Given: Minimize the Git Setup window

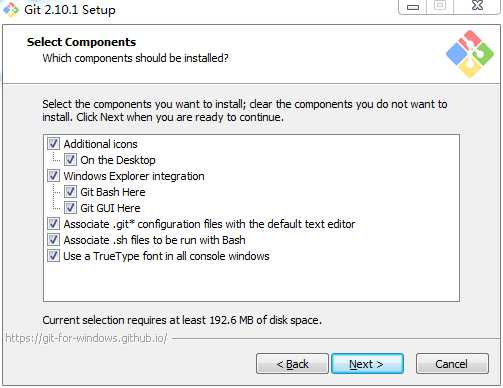Looking at the screenshot, I should pyautogui.click(x=413, y=7).
